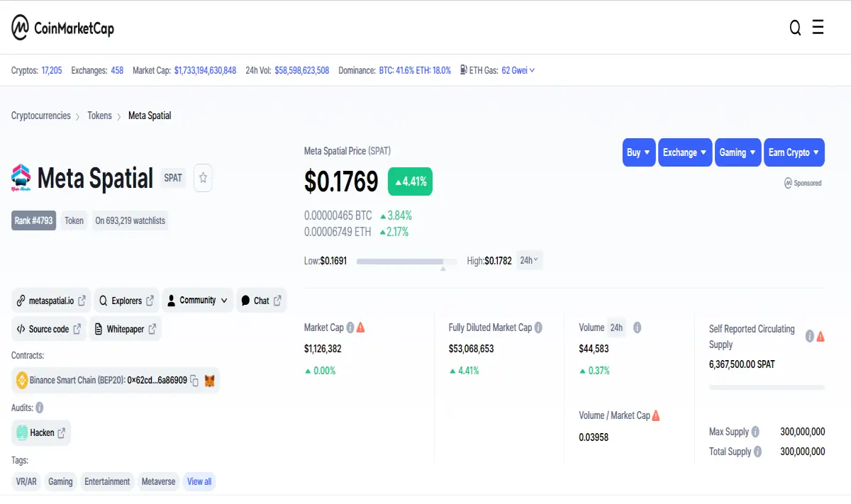Click info icon next to Audits
Image resolution: width=851 pixels, height=504 pixels.
39,408
